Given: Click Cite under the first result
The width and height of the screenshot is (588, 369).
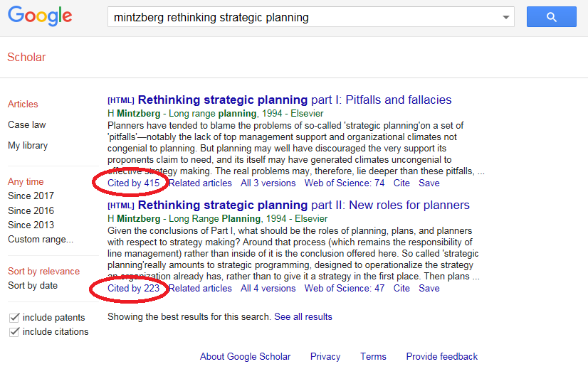Looking at the screenshot, I should point(401,183).
